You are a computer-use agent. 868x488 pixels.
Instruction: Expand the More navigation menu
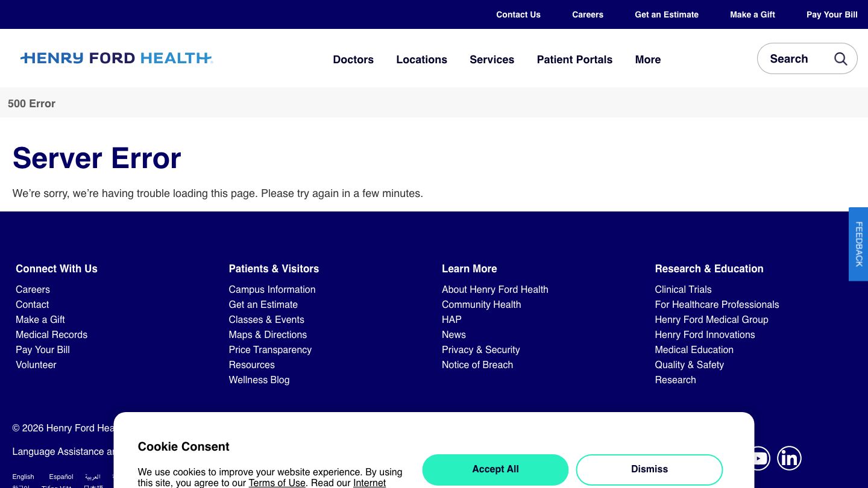pyautogui.click(x=647, y=60)
